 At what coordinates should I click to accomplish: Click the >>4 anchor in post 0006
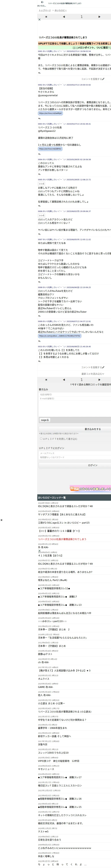(41, 216)
